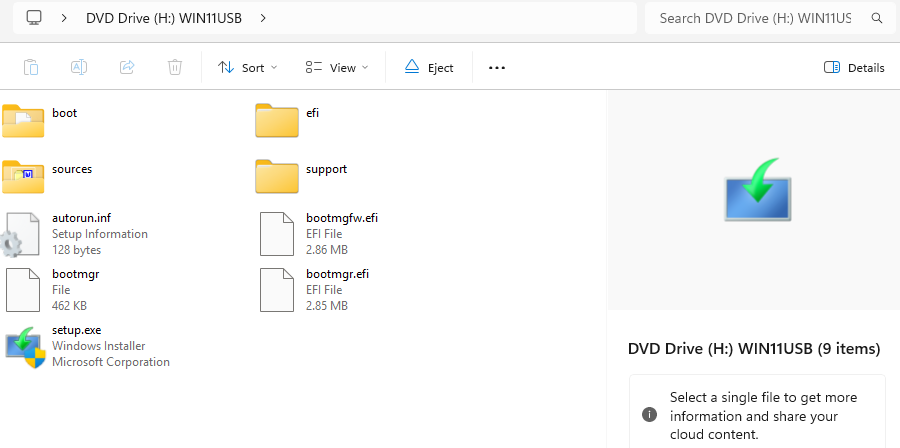Select the sources folder icon
Screen dimensions: 900x448
click(x=23, y=177)
